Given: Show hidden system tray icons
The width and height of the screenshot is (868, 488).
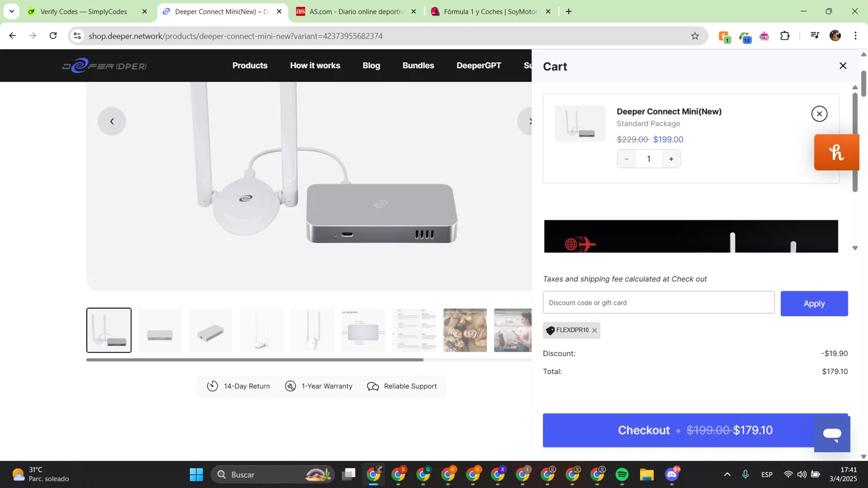Looking at the screenshot, I should [x=727, y=475].
